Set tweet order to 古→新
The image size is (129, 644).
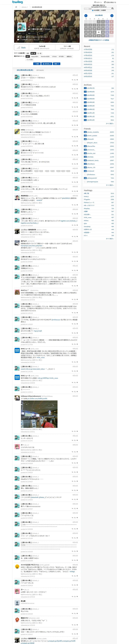point(40,53)
